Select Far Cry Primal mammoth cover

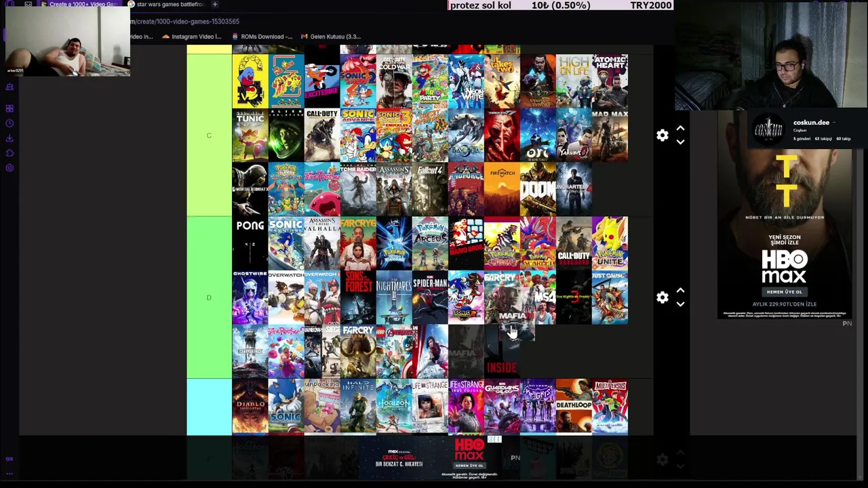pyautogui.click(x=358, y=351)
